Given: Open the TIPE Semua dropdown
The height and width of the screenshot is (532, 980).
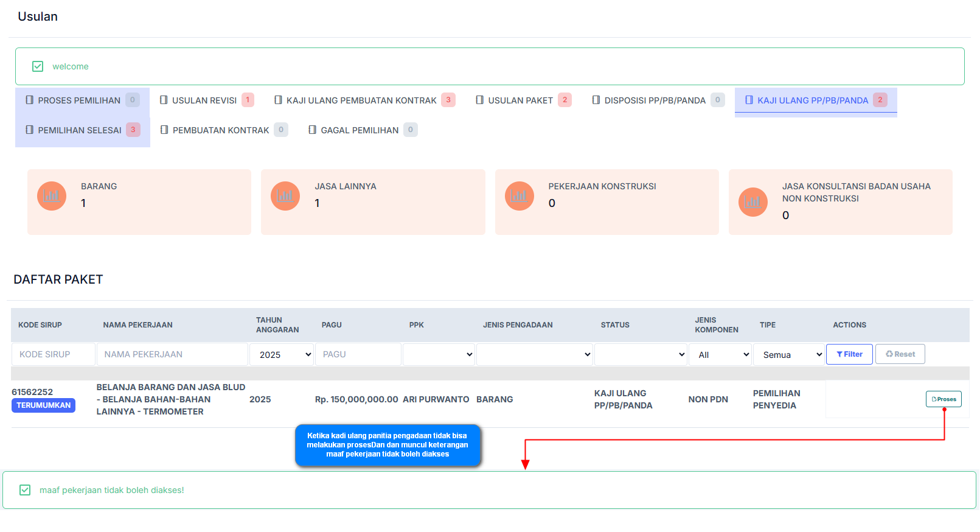Looking at the screenshot, I should point(788,354).
